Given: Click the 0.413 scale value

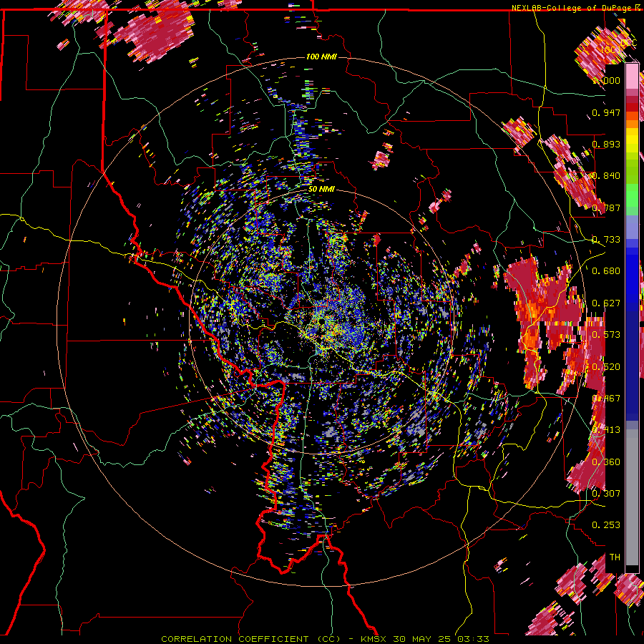Looking at the screenshot, I should (606, 430).
